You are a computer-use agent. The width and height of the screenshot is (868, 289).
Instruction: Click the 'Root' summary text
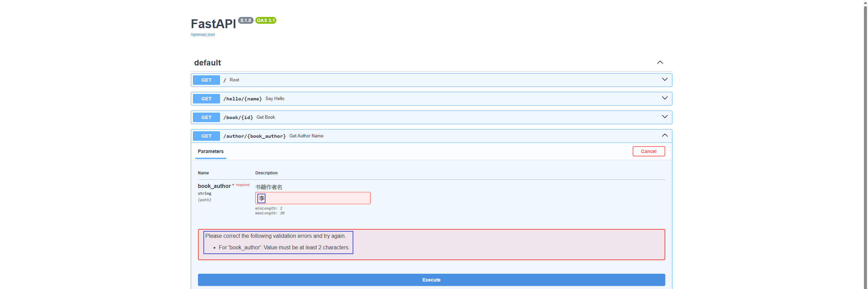click(x=234, y=80)
